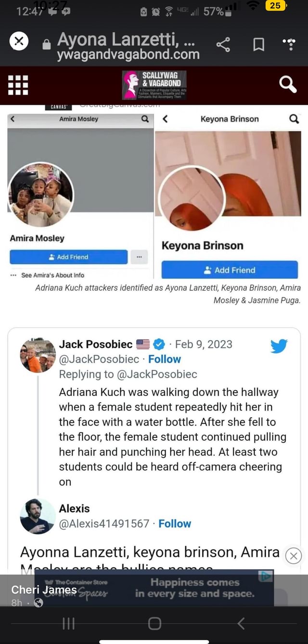Viewport: 308px width, 644px height.
Task: Dismiss the overlay with circled X
Action: (294, 556)
